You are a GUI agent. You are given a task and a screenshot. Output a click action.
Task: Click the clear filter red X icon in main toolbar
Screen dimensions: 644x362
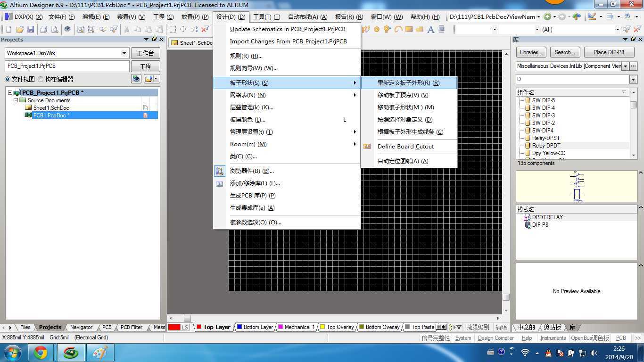[205, 29]
